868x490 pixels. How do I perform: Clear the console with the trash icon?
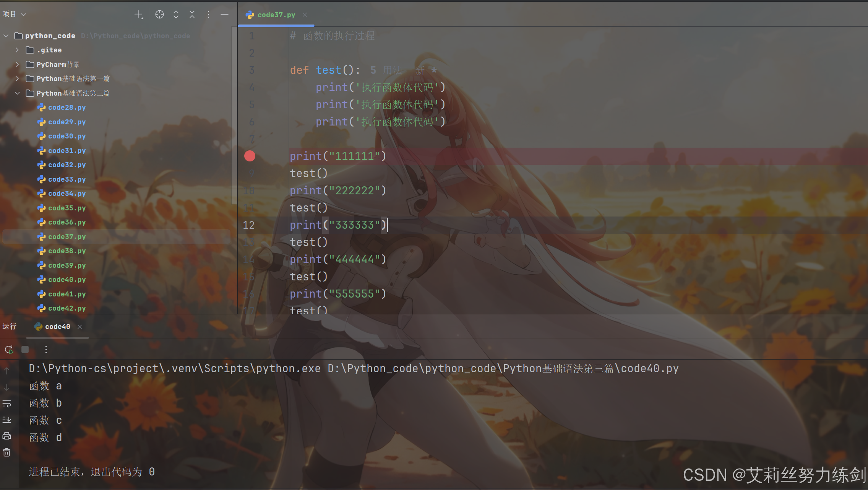pos(7,453)
